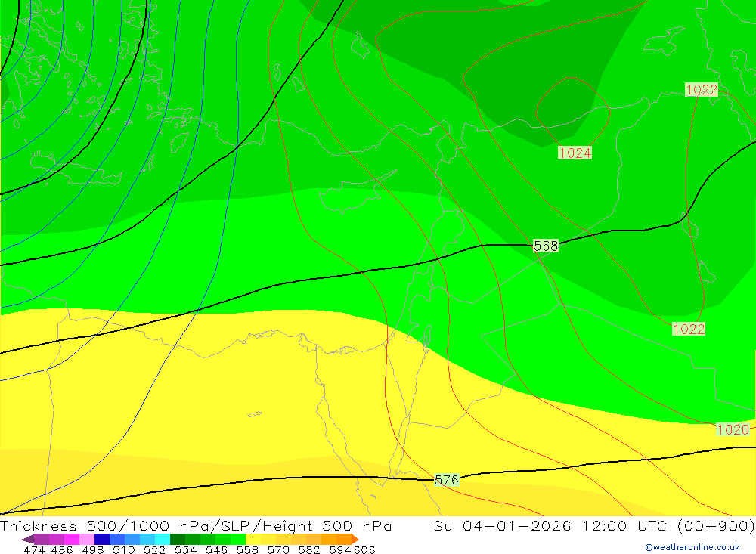Click legend value 558
Viewport: 756px width, 554px height.
(x=247, y=549)
